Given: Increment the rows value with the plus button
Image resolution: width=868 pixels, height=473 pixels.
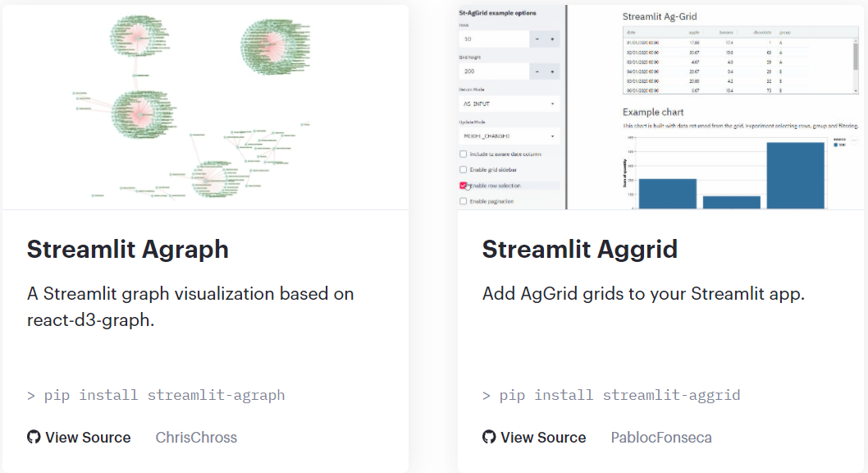Looking at the screenshot, I should pyautogui.click(x=553, y=38).
